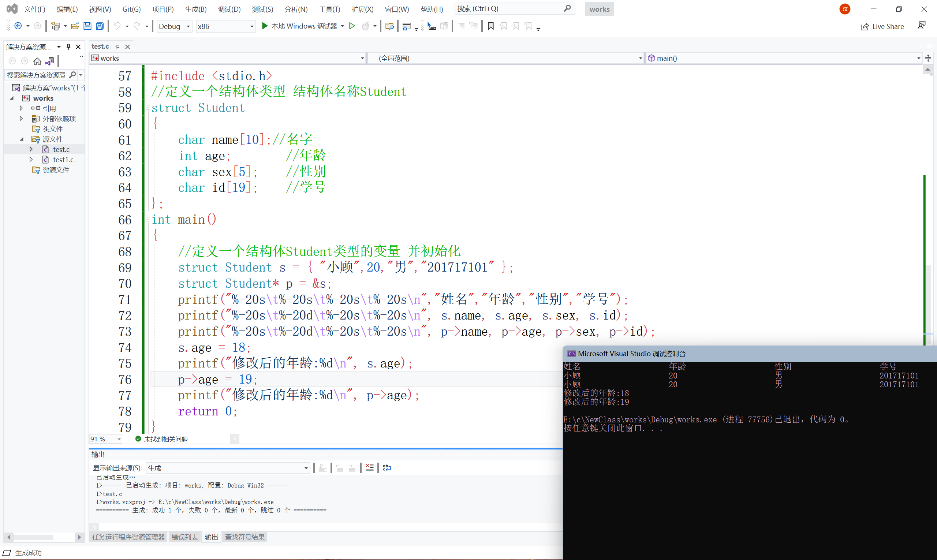Close the Solution Explorer panel
The image size is (937, 560).
(x=78, y=47)
